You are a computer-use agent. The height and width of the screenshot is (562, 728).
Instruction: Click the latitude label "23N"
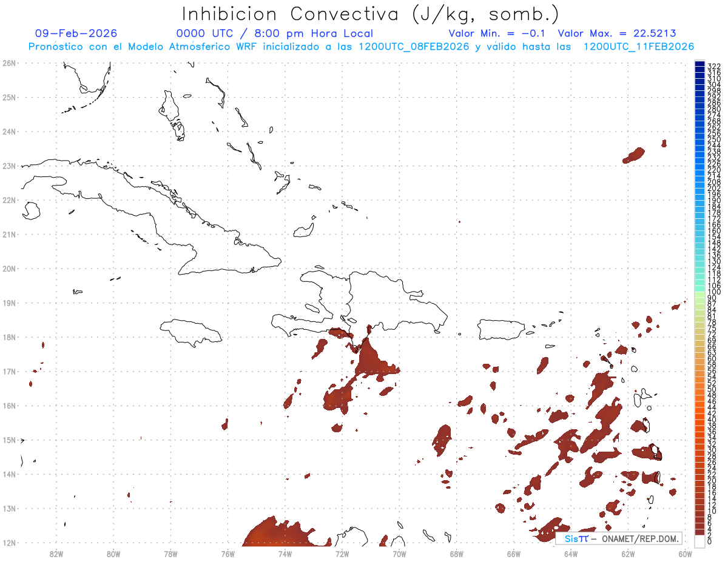tap(8, 166)
